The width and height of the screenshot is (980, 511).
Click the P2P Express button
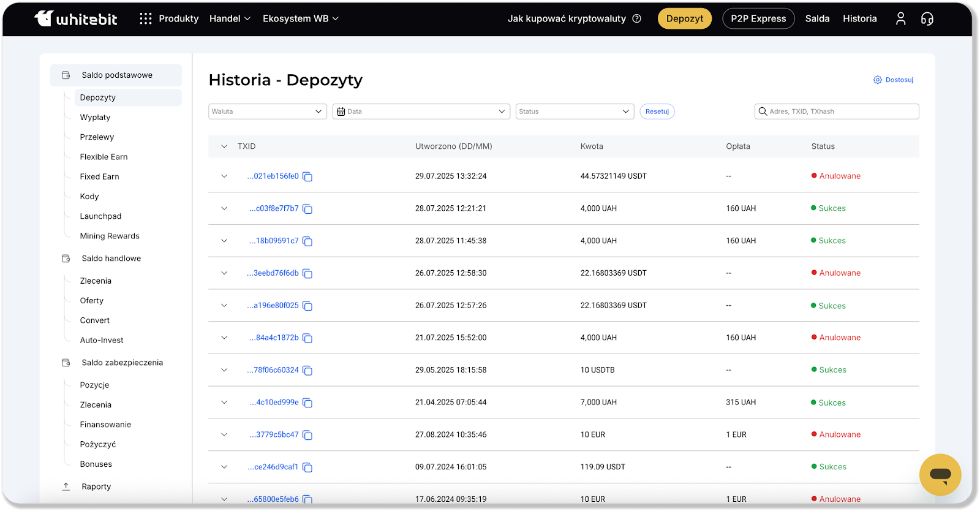point(758,19)
